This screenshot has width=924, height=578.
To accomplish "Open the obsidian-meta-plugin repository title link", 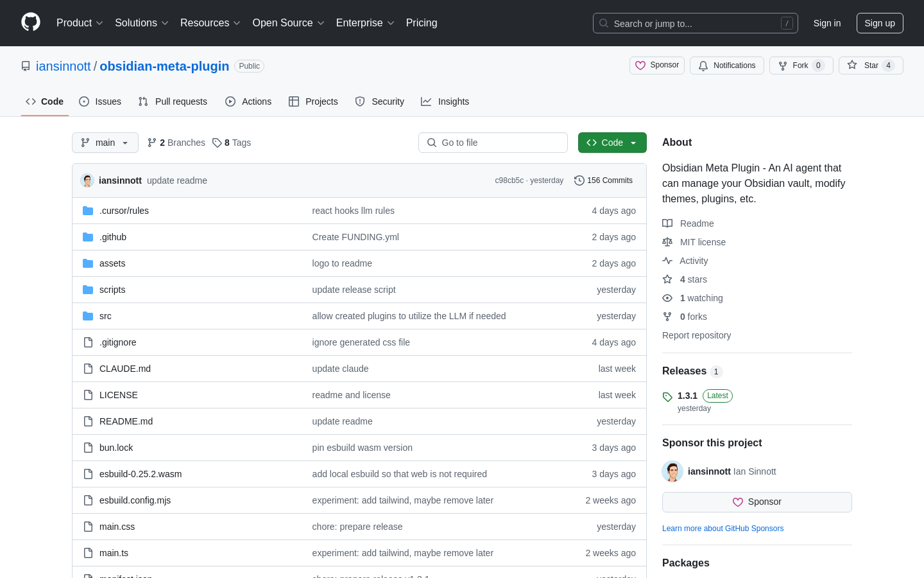I will (164, 66).
